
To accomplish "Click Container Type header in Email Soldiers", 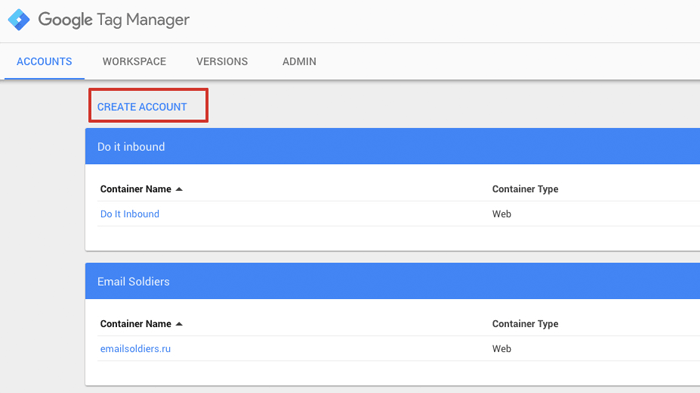I will click(525, 324).
